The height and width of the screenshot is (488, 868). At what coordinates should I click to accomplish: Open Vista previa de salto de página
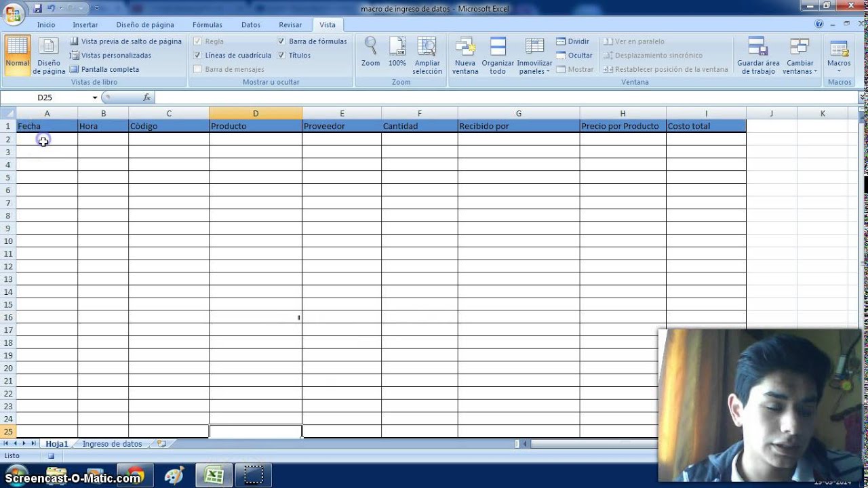[125, 41]
